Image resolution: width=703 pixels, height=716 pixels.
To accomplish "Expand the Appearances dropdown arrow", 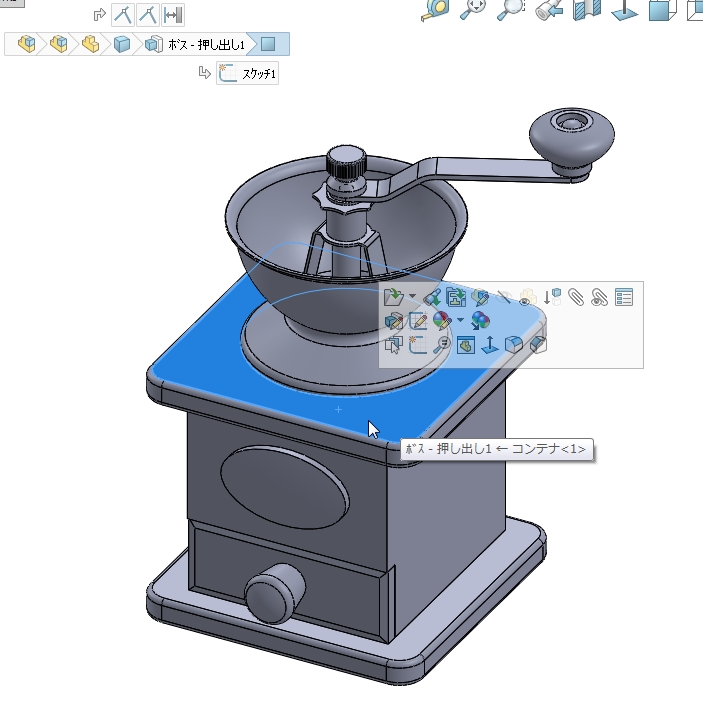I will 460,321.
